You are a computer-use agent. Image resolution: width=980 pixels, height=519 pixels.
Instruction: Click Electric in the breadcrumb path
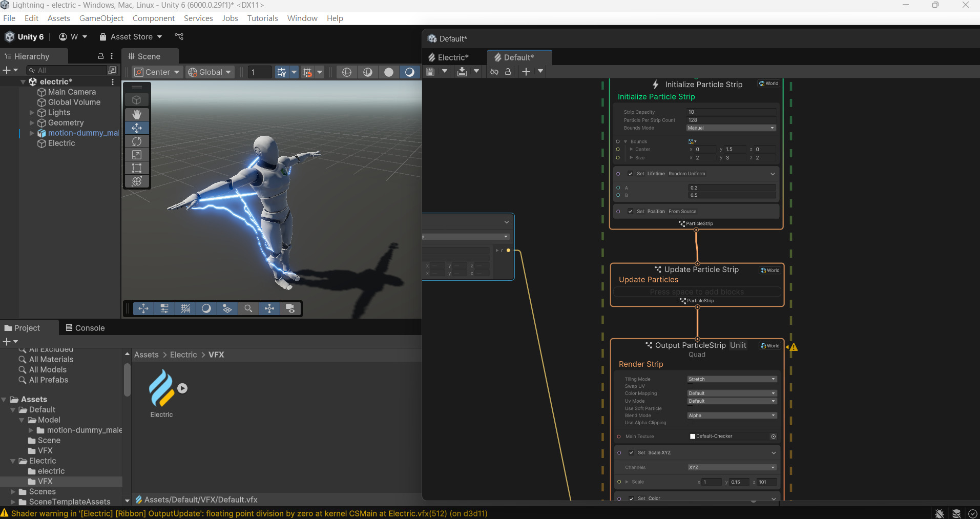[x=183, y=355]
